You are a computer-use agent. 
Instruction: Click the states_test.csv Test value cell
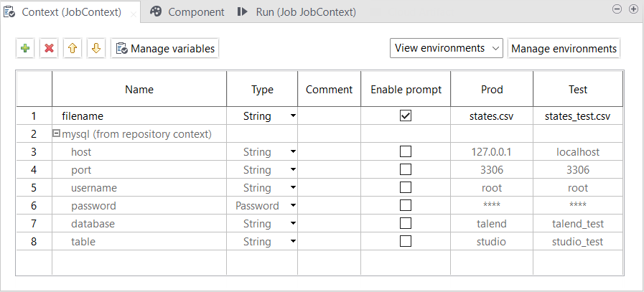[x=577, y=116]
